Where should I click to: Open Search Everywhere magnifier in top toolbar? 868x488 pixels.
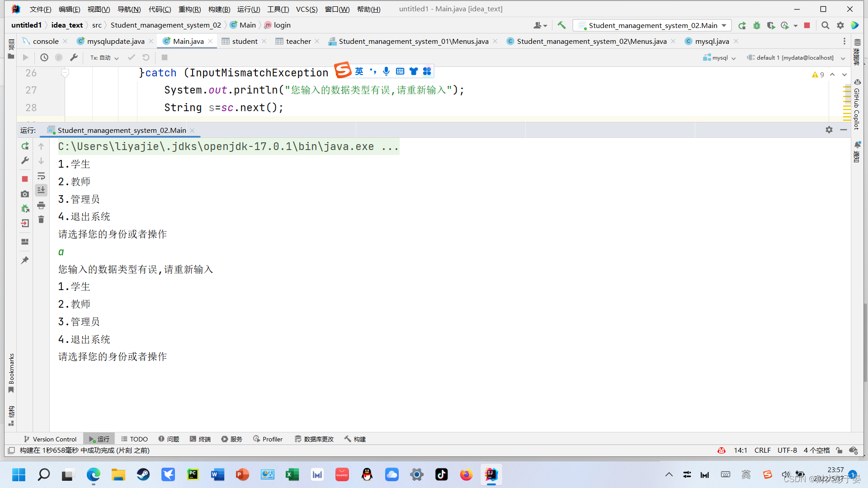pyautogui.click(x=825, y=25)
